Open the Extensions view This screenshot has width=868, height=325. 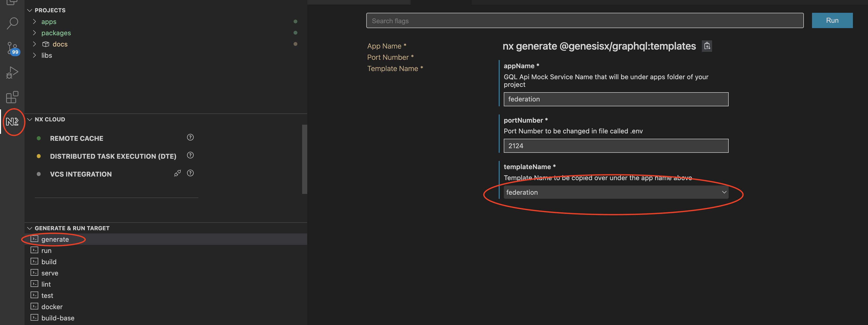(12, 97)
